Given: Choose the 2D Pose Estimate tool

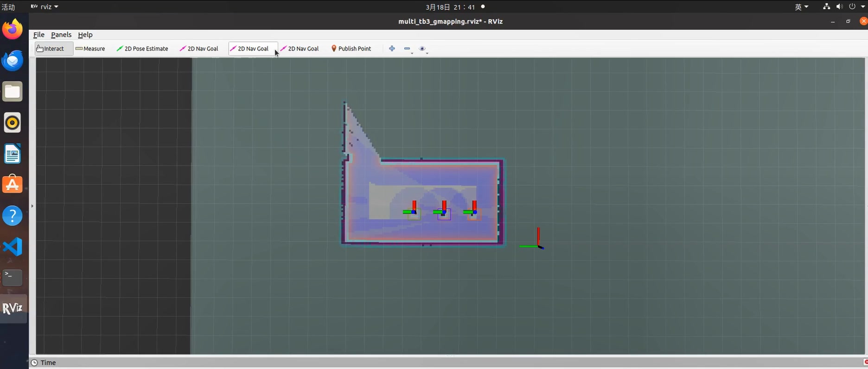Looking at the screenshot, I should (142, 49).
